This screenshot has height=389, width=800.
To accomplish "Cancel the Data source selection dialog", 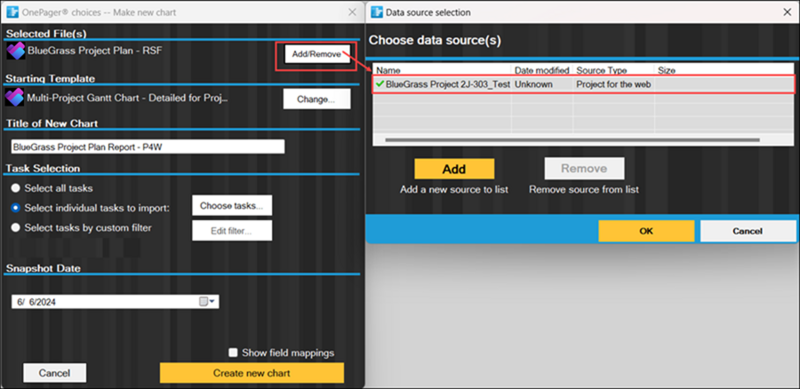I will 747,231.
